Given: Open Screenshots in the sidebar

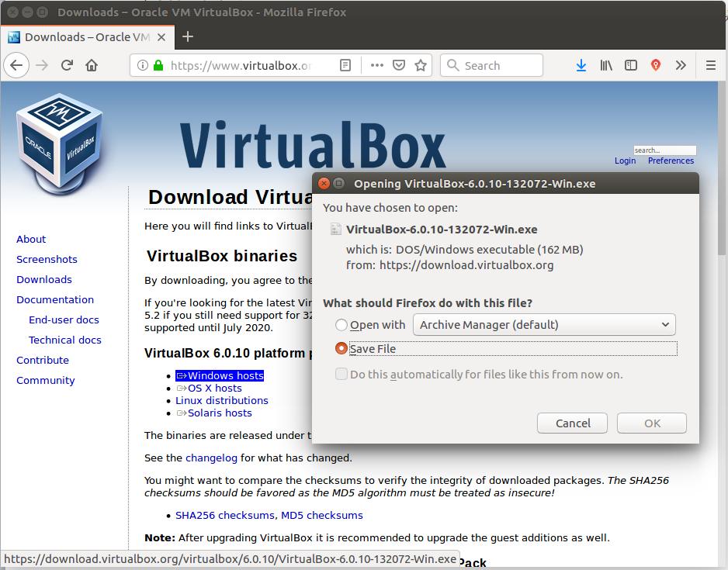Looking at the screenshot, I should click(x=47, y=259).
